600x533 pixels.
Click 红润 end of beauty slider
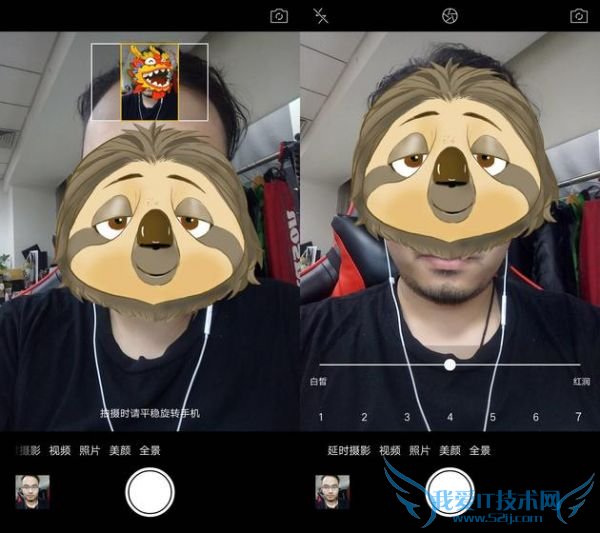coord(582,381)
